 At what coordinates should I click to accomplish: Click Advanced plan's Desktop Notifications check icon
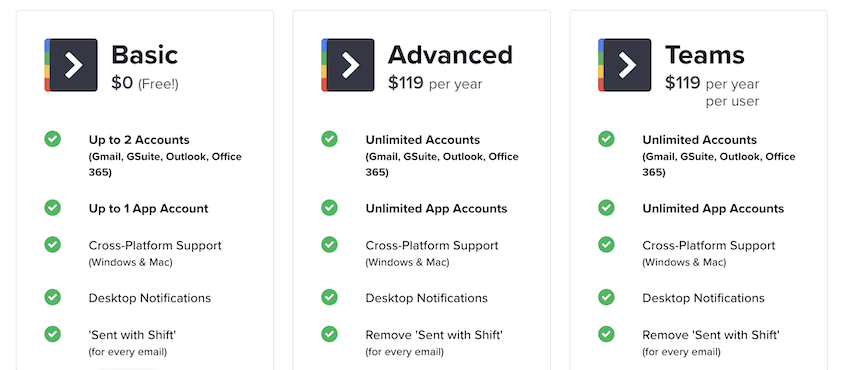[x=330, y=297]
